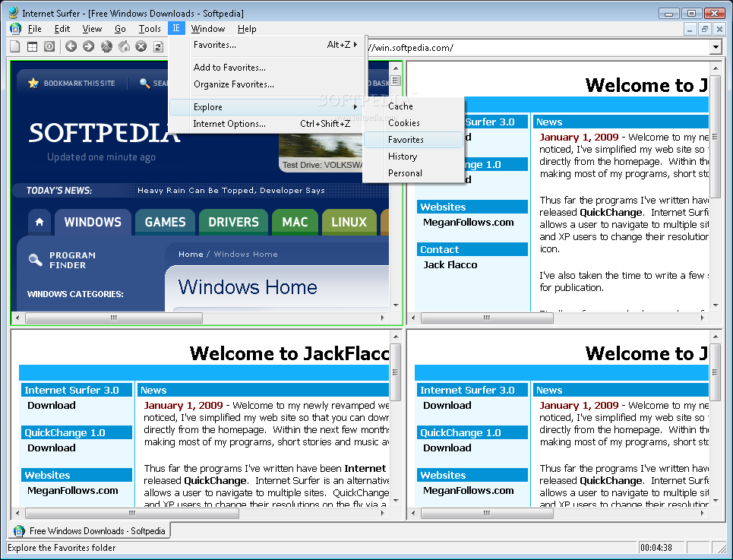This screenshot has height=560, width=733.
Task: Click the globe icon on the bottom tab
Action: pos(19,530)
